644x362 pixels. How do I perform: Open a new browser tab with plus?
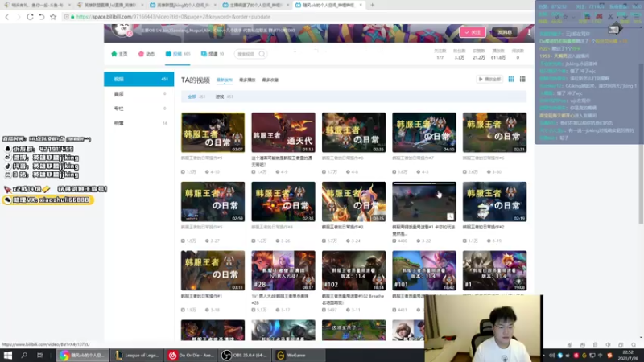pos(372,5)
